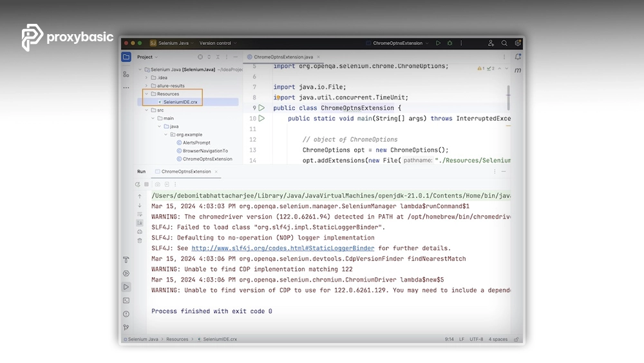Viewport: 644px width, 363px height.
Task: Open Selenium Java project dropdown
Action: pyautogui.click(x=172, y=43)
